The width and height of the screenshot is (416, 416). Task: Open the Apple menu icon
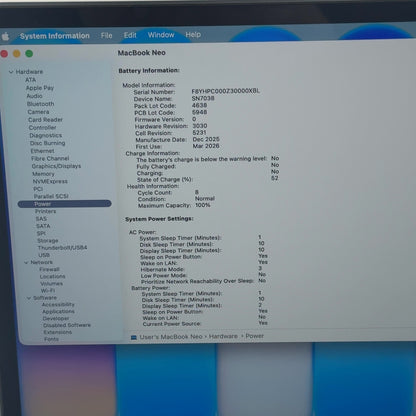[x=5, y=36]
